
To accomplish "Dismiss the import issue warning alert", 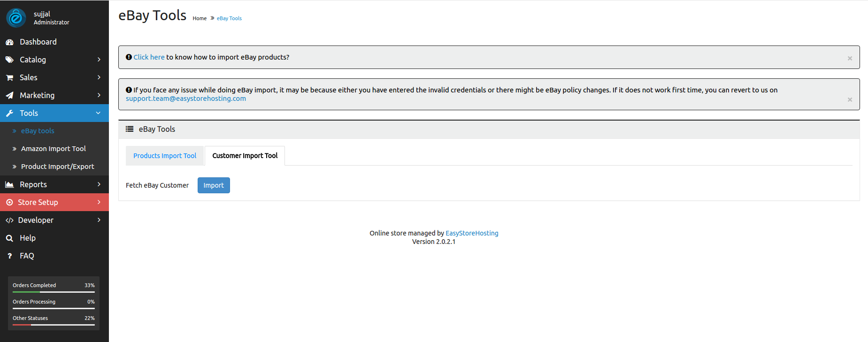I will (850, 99).
